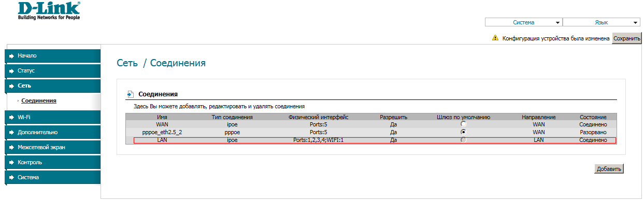Click the arrow icon beside Wi-Fi
Screen dimensions: 644x201
click(x=11, y=117)
